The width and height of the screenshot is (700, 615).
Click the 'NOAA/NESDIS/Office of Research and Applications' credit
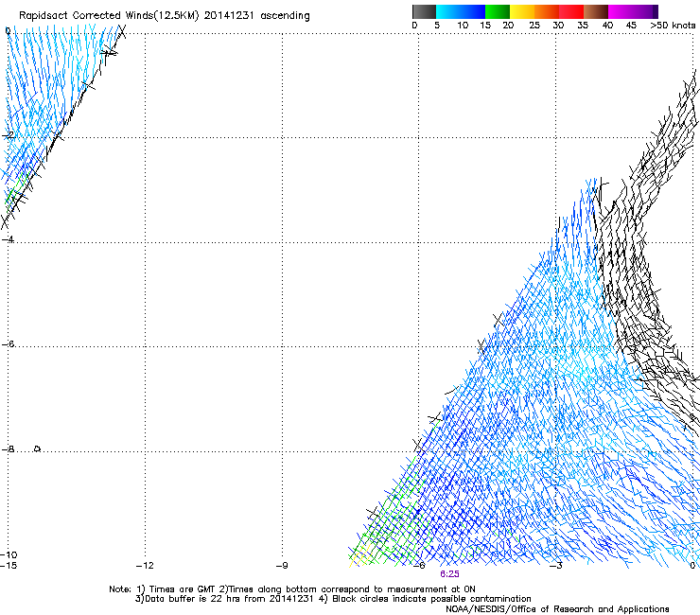(x=557, y=609)
